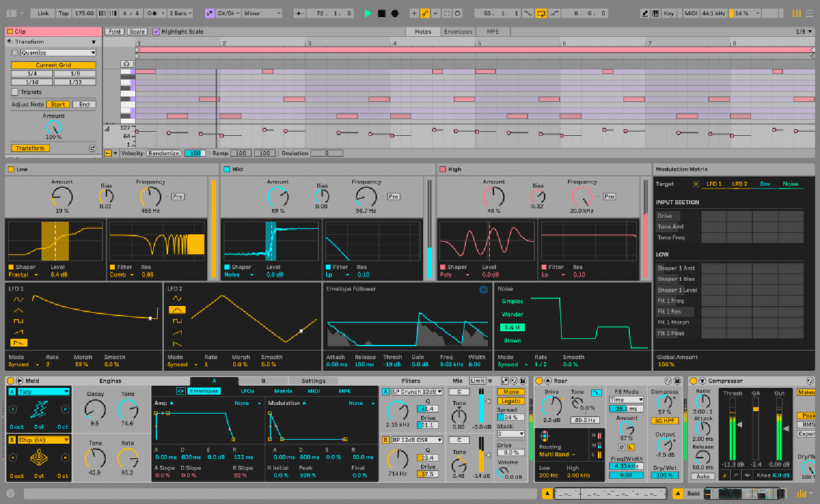Click the Stop button in transport
Image resolution: width=820 pixels, height=504 pixels.
[x=381, y=13]
